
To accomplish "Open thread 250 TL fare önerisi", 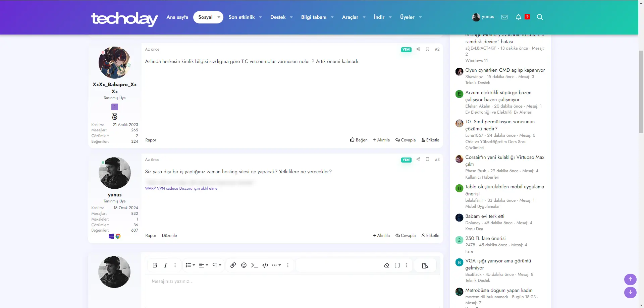I will pos(485,238).
